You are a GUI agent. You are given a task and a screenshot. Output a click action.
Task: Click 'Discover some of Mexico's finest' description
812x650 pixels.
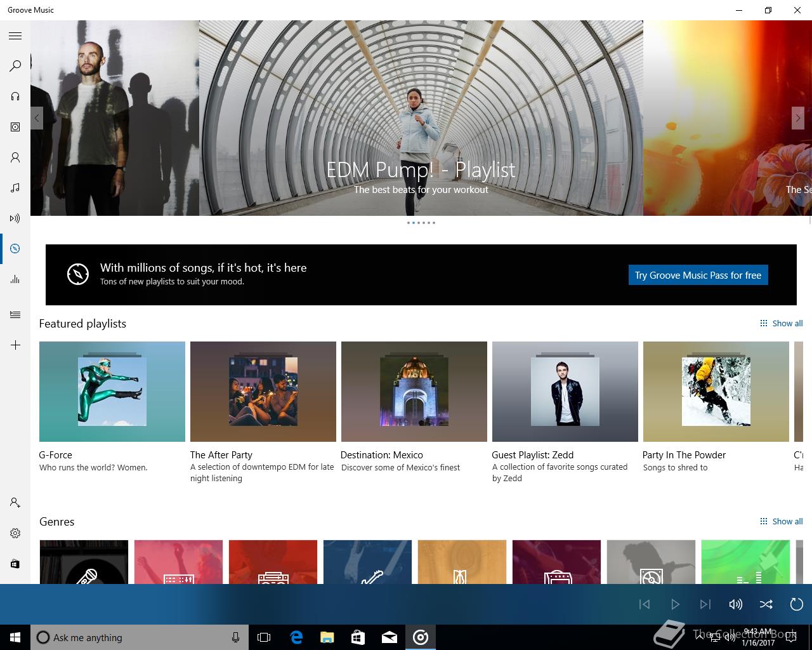tap(400, 467)
